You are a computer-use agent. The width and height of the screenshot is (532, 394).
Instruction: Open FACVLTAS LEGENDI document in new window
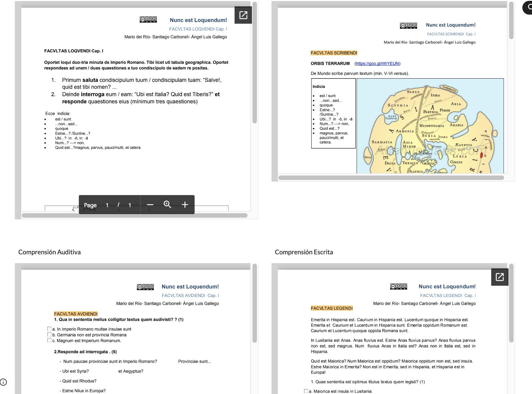click(500, 277)
